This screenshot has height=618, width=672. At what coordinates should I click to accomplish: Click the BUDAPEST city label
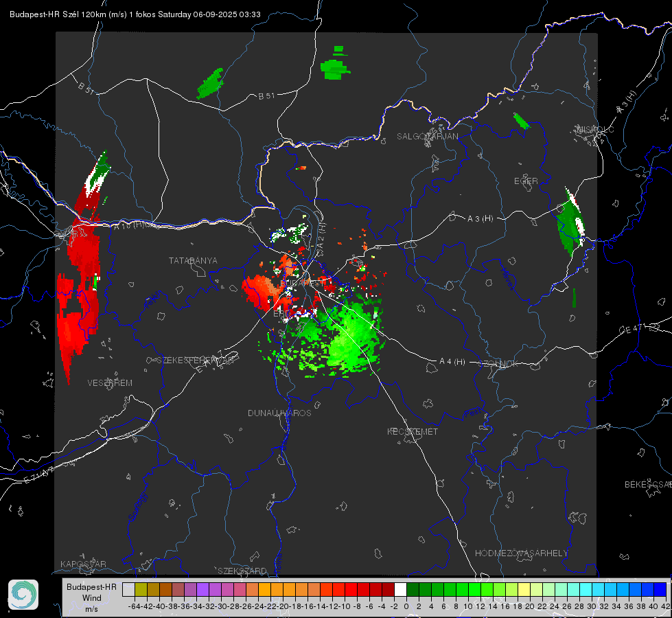[302, 284]
